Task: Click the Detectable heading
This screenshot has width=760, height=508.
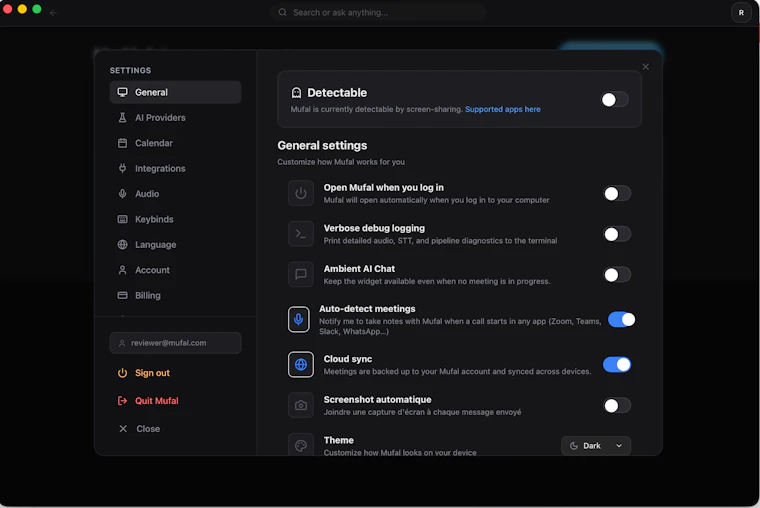Action: [337, 93]
